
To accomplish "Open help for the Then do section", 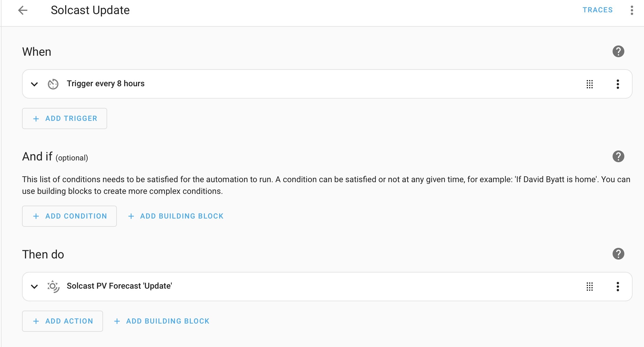I will [x=618, y=254].
